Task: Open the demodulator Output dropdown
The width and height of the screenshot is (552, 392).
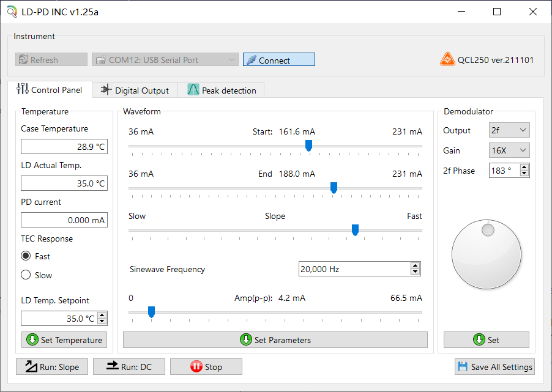Action: click(509, 130)
